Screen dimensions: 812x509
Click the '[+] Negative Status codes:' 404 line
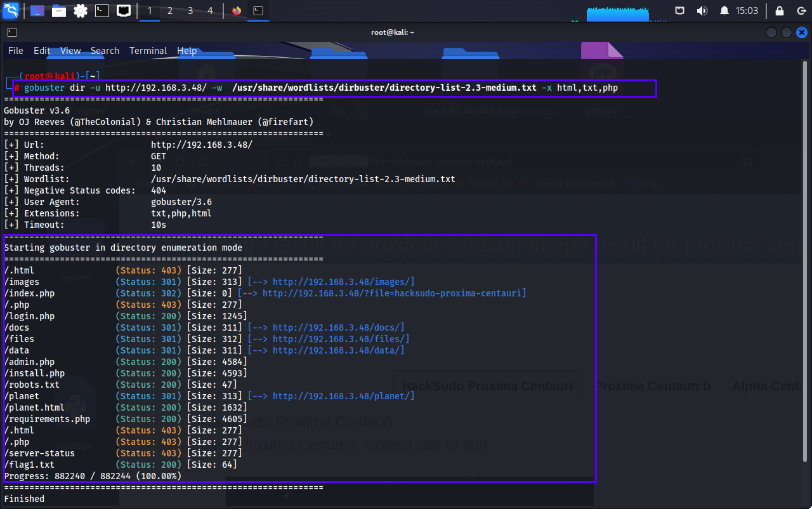click(85, 190)
